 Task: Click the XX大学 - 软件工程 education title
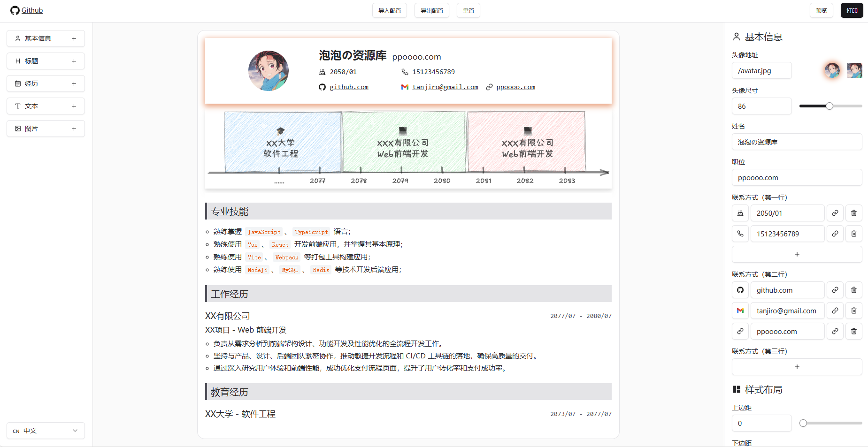pos(240,414)
